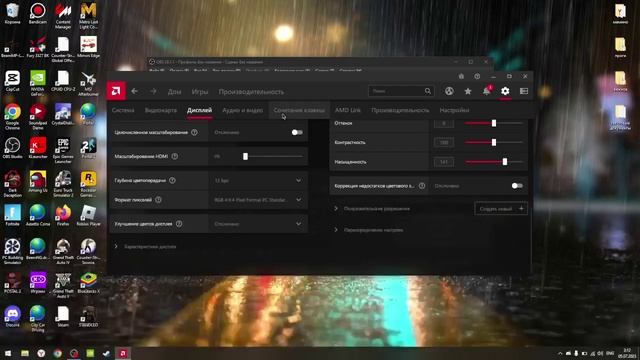Open Steam in taskbar
Viewport: 640px width, 360px height.
[x=107, y=353]
